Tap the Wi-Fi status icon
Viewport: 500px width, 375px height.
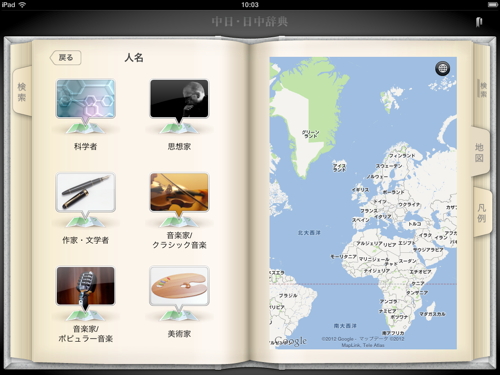pos(23,5)
